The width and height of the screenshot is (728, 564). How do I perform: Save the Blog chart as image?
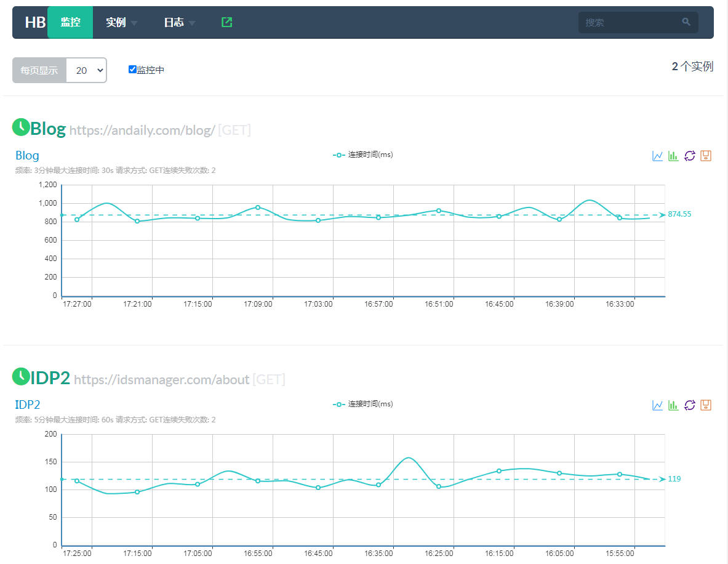point(706,156)
